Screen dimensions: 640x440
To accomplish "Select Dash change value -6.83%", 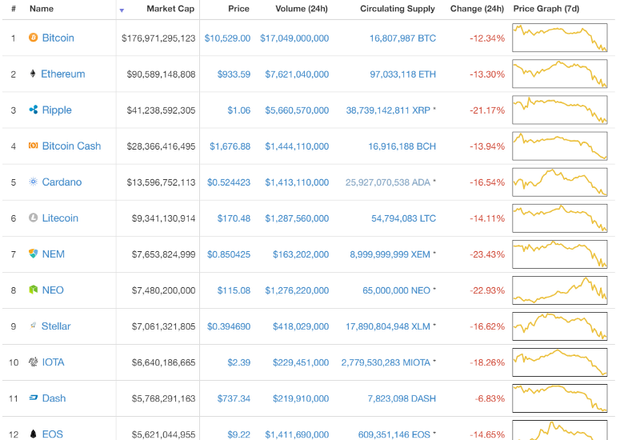I will [x=490, y=398].
